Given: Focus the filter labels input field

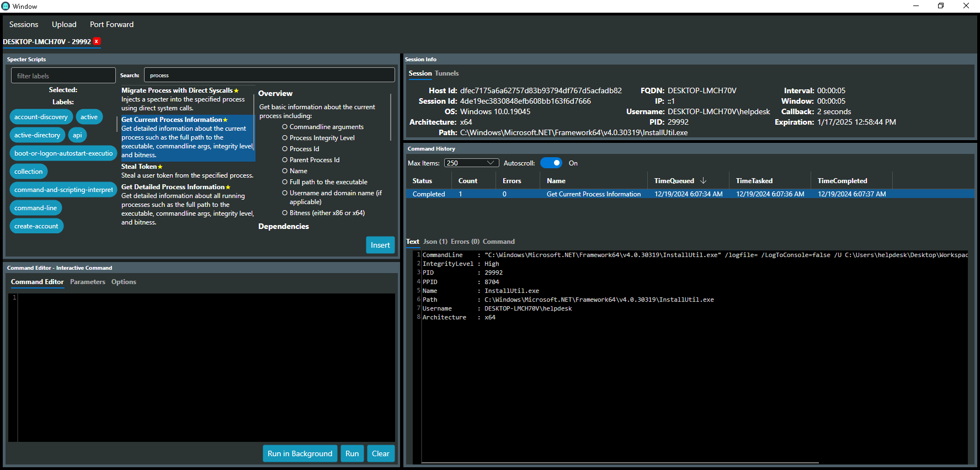Looking at the screenshot, I should 63,76.
